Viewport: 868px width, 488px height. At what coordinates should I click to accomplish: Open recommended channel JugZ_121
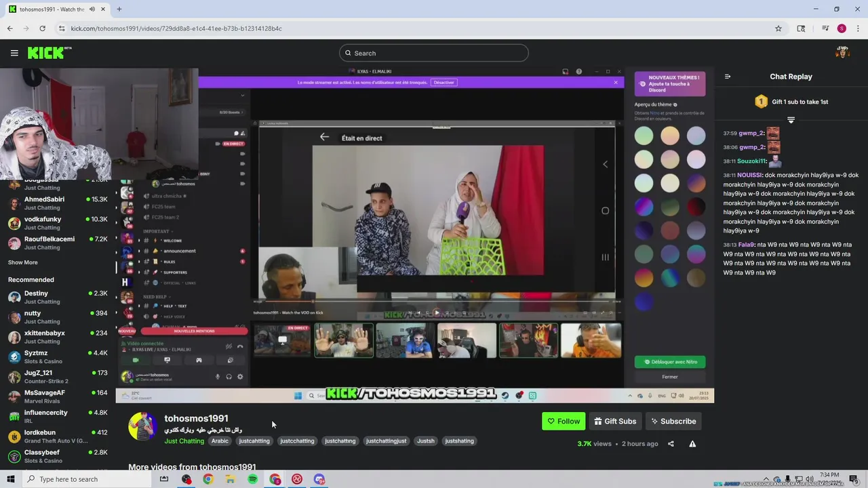click(58, 376)
